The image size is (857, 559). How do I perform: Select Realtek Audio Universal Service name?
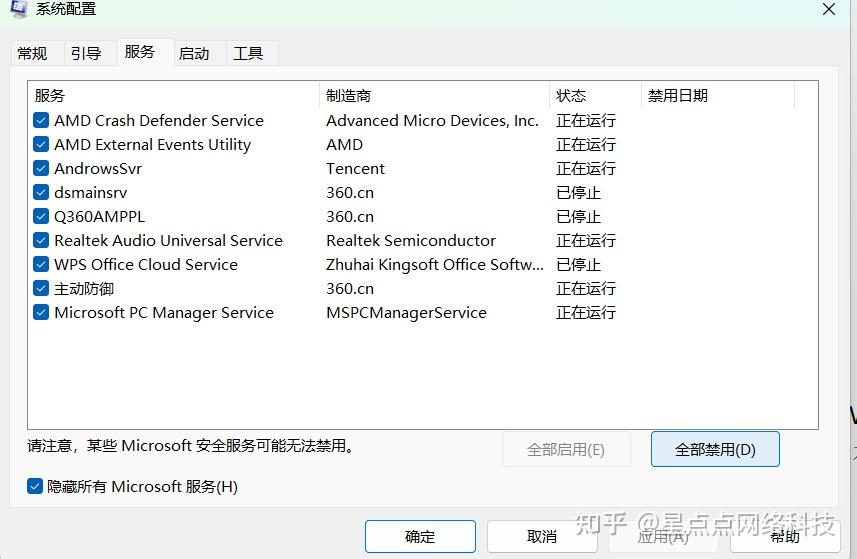(168, 240)
